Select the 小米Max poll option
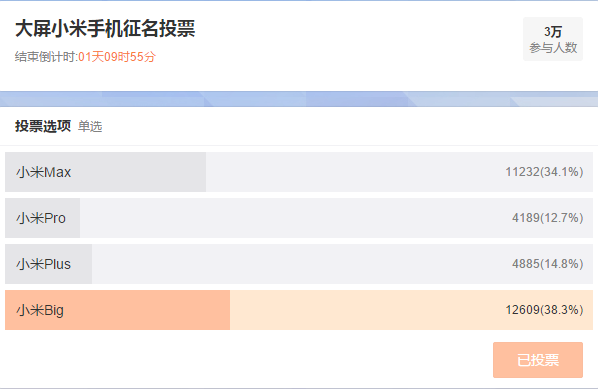This screenshot has width=598, height=389. [x=299, y=172]
